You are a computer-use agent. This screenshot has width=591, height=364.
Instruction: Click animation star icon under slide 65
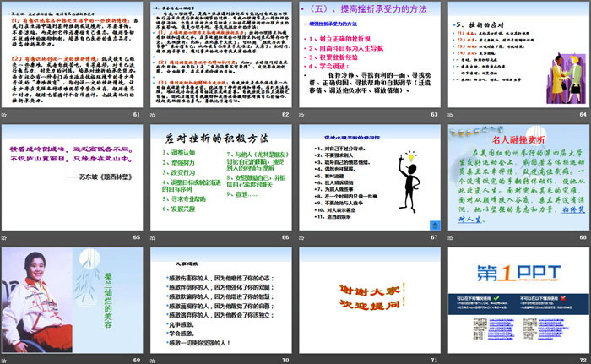(4, 237)
